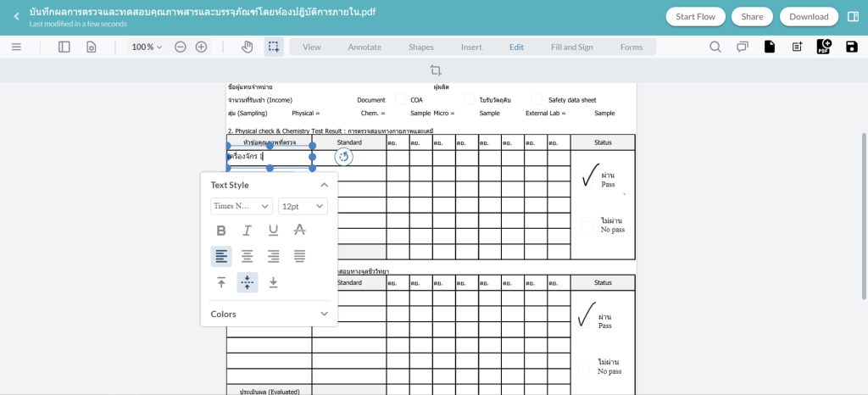The image size is (868, 395).
Task: Open the 12pt font size dropdown
Action: (303, 206)
